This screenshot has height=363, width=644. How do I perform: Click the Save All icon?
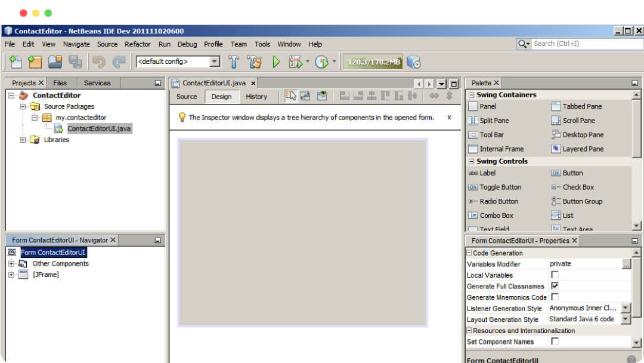coord(73,61)
